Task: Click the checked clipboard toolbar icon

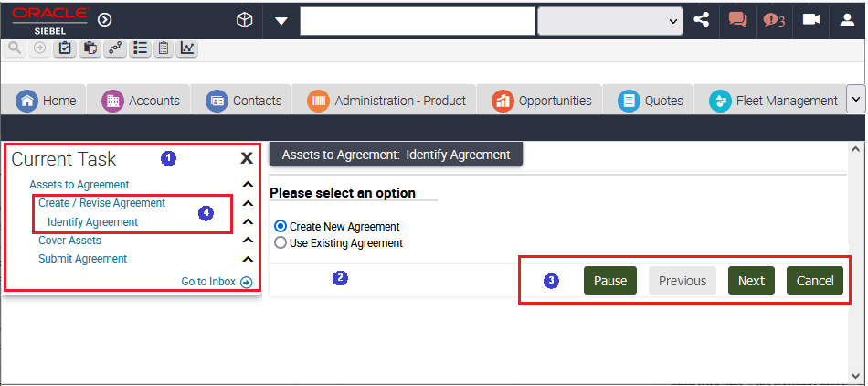Action: click(x=65, y=48)
